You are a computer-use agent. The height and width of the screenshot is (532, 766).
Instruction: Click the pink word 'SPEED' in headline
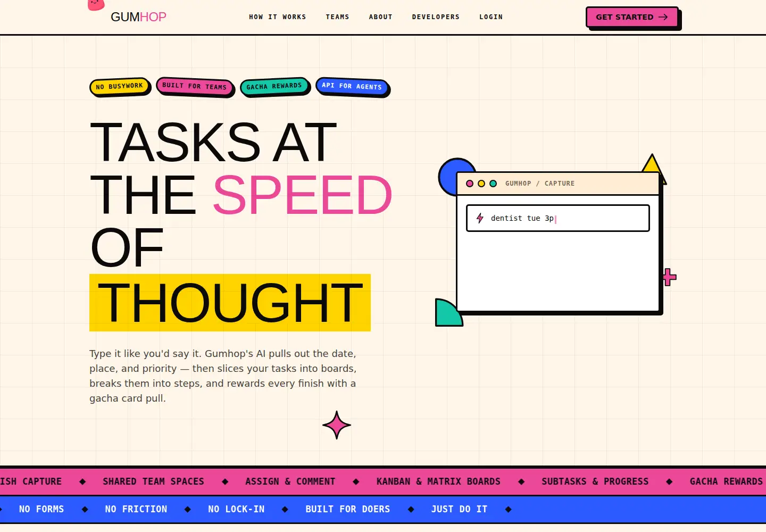(303, 195)
